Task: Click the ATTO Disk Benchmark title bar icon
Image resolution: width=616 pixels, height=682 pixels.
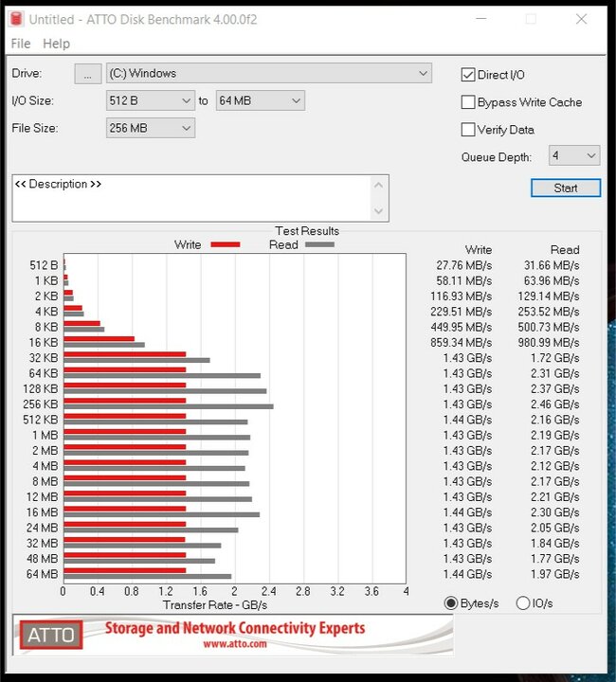Action: [16, 19]
